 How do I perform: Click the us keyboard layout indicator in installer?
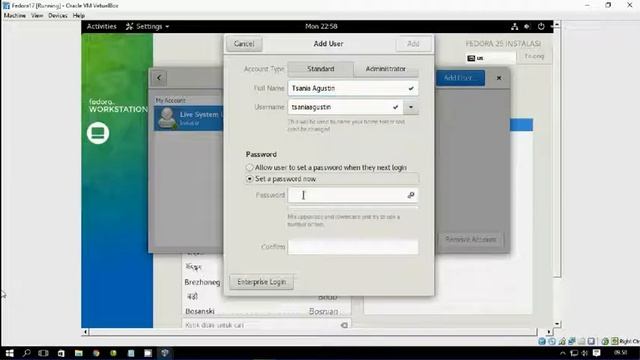(491, 58)
